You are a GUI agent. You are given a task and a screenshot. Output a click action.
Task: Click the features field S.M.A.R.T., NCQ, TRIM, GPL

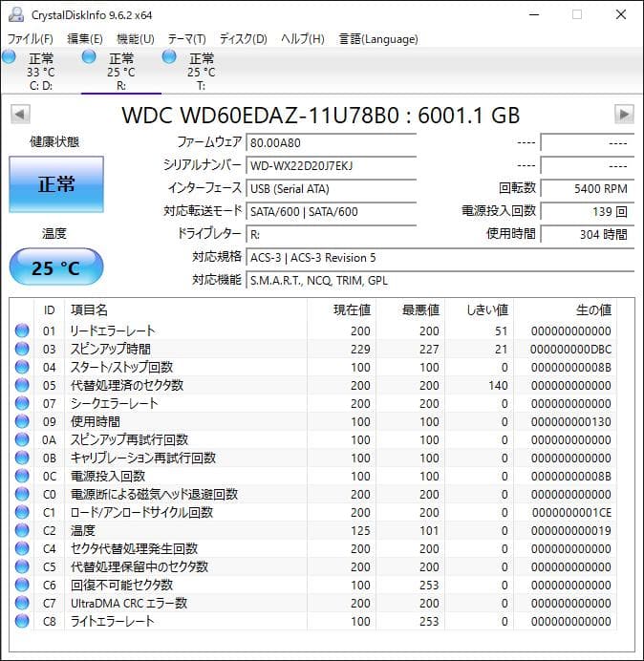pos(440,280)
